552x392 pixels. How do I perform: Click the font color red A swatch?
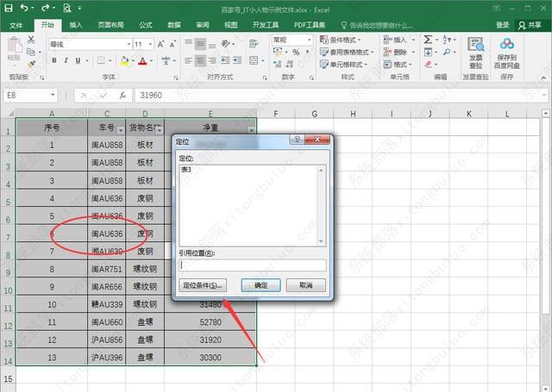(x=142, y=61)
